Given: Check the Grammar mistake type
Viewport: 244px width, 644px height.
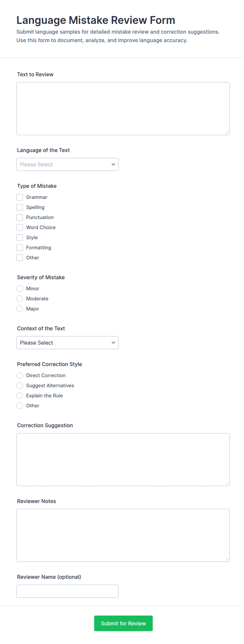Looking at the screenshot, I should [20, 197].
